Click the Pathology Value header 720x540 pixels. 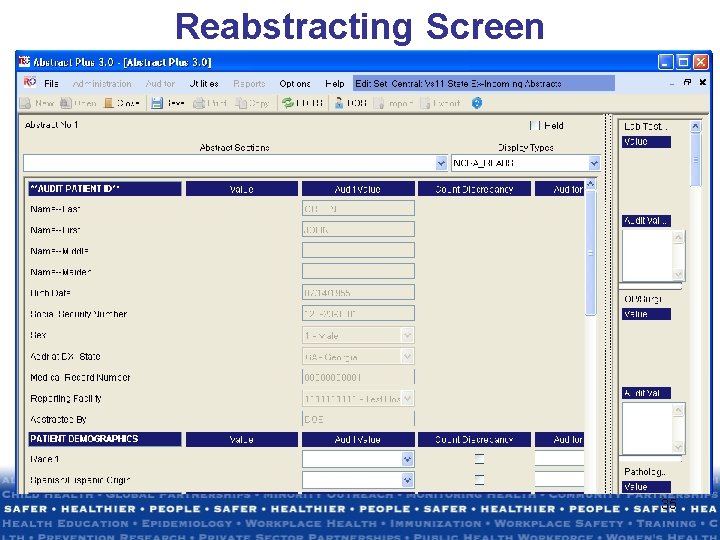[x=647, y=487]
